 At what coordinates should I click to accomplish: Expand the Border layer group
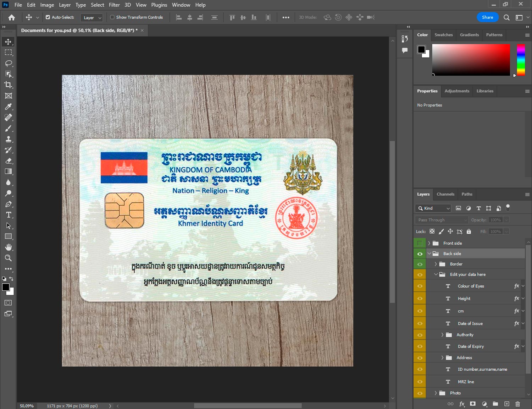[436, 264]
